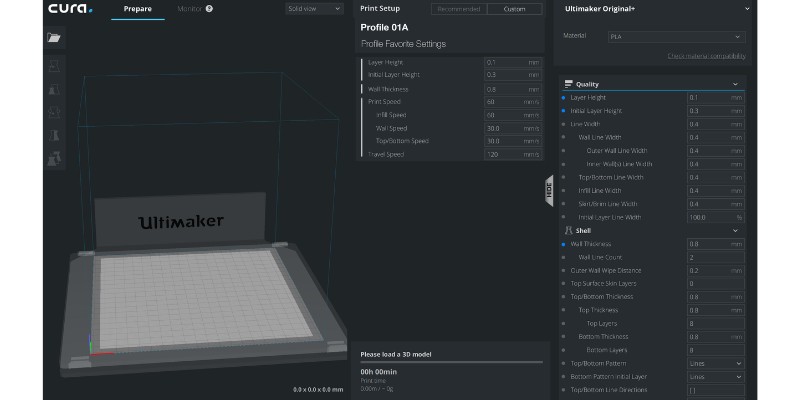The image size is (800, 400).
Task: Click the Quality Layer Height value field
Action: (x=715, y=97)
